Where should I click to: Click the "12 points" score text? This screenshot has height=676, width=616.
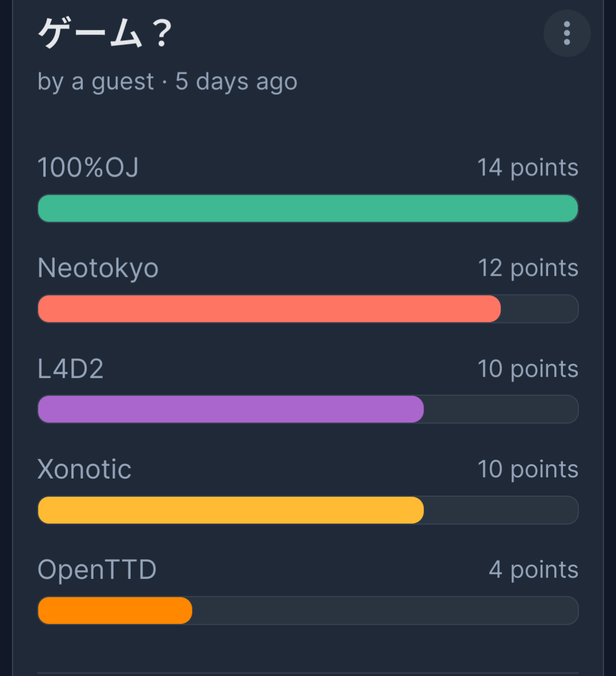(x=528, y=268)
